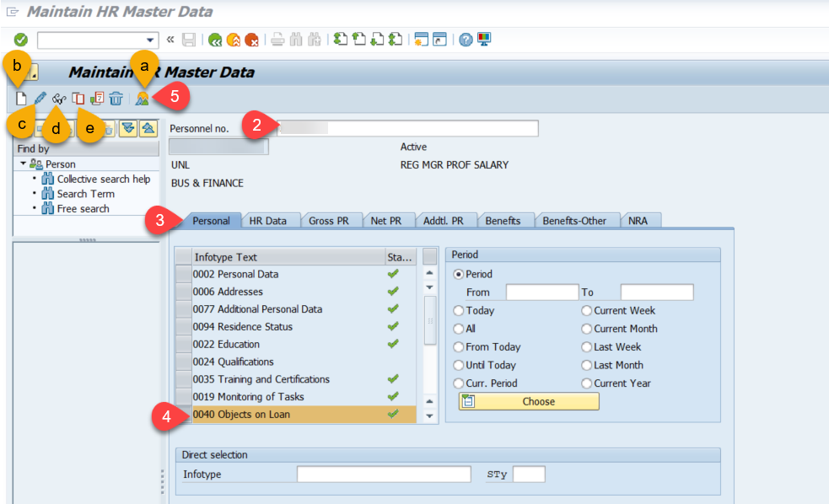This screenshot has width=829, height=504.
Task: Open the Help question mark icon
Action: click(466, 40)
